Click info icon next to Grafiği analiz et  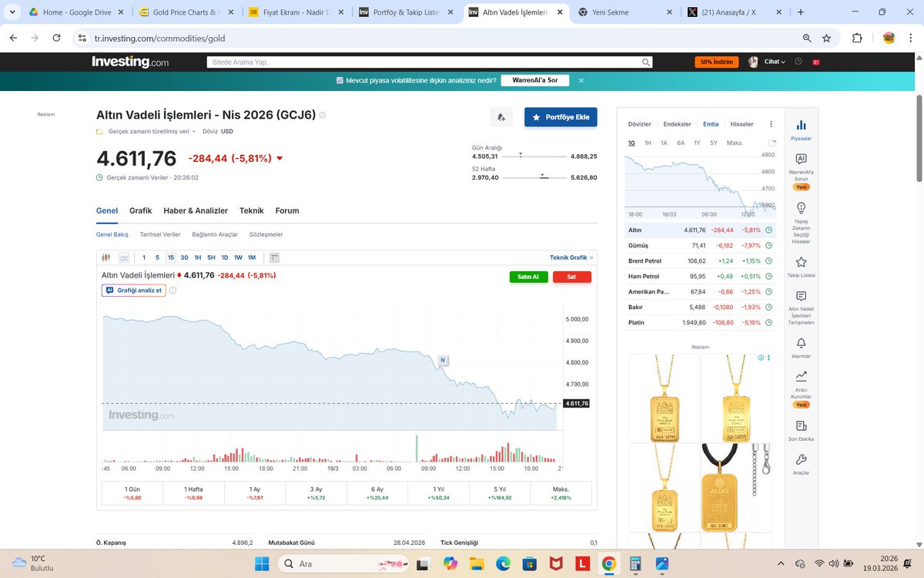click(172, 291)
